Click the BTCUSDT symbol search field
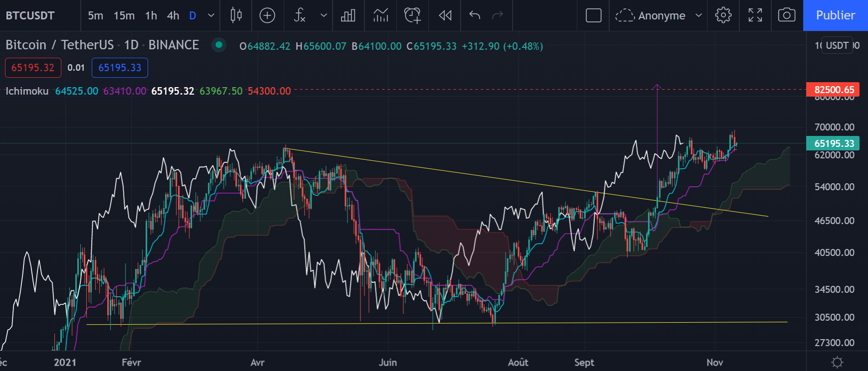Image resolution: width=868 pixels, height=371 pixels. point(30,15)
